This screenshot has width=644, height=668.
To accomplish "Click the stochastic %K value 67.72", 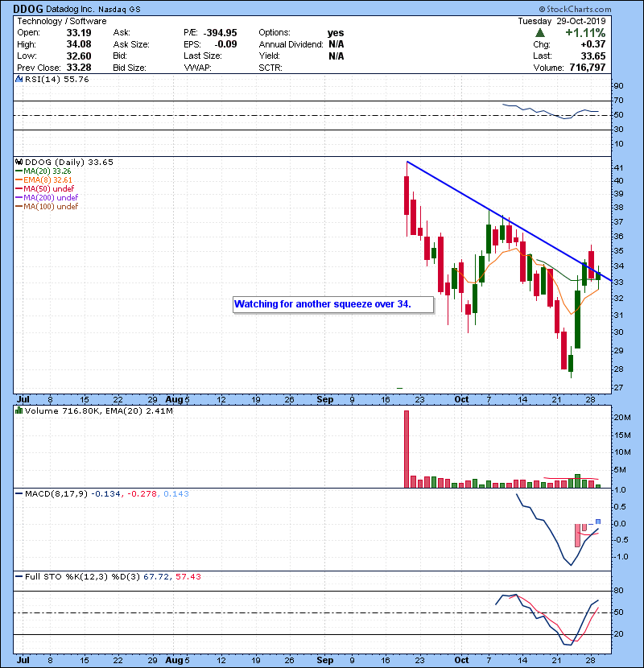I will coord(156,577).
